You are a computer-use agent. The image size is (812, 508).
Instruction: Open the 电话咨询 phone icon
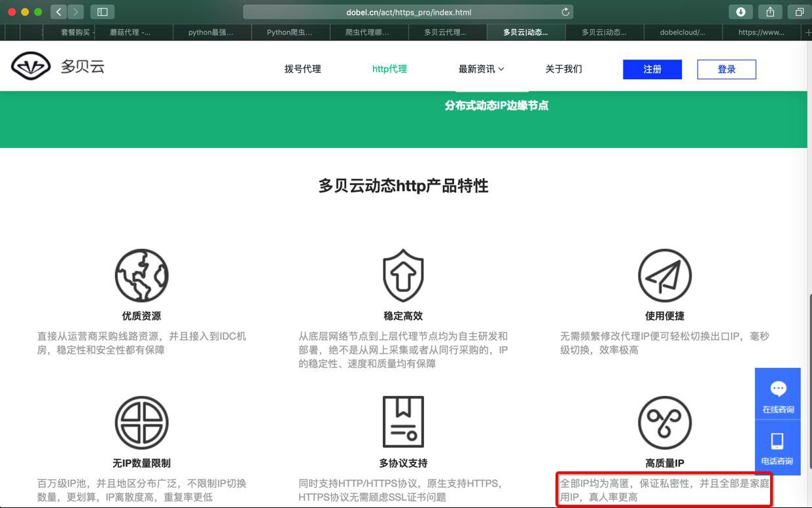pos(778,448)
